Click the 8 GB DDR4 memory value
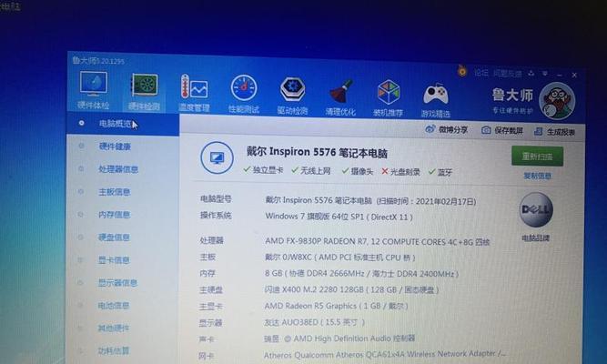This screenshot has width=607, height=364. click(361, 274)
